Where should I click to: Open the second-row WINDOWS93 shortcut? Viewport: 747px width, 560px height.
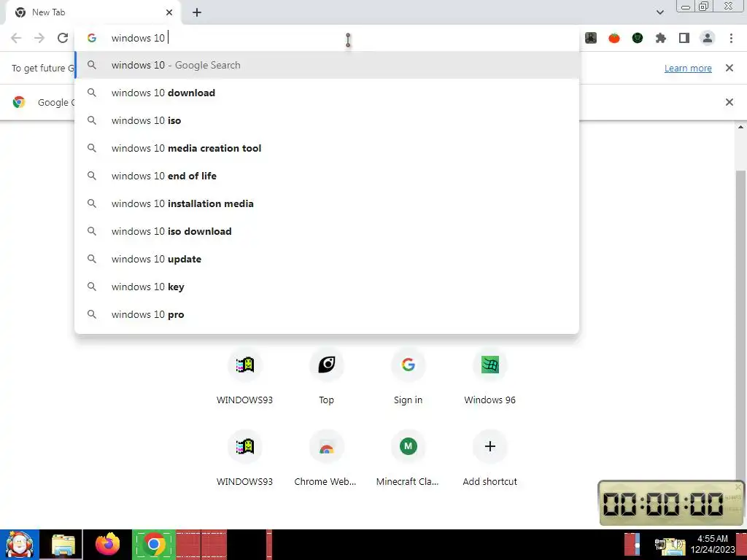tap(245, 459)
